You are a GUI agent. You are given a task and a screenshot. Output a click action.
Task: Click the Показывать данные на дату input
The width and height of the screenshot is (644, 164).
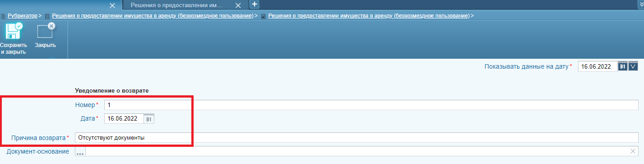598,66
